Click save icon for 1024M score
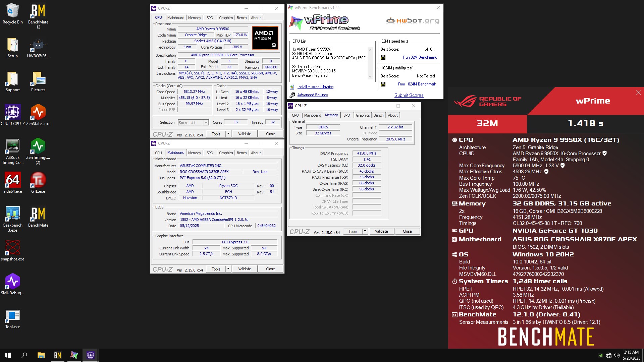The image size is (644, 362). pos(383,84)
